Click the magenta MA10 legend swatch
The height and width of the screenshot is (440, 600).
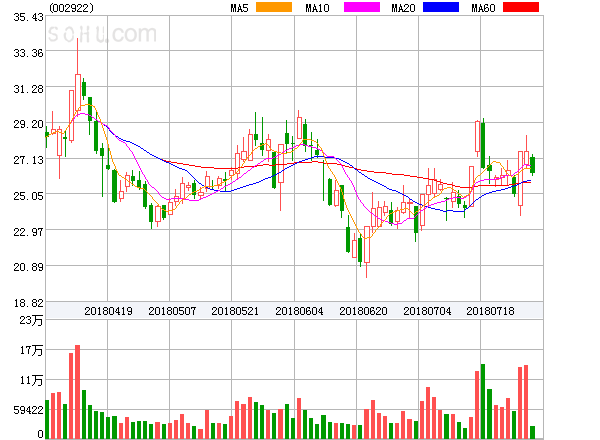coord(362,7)
